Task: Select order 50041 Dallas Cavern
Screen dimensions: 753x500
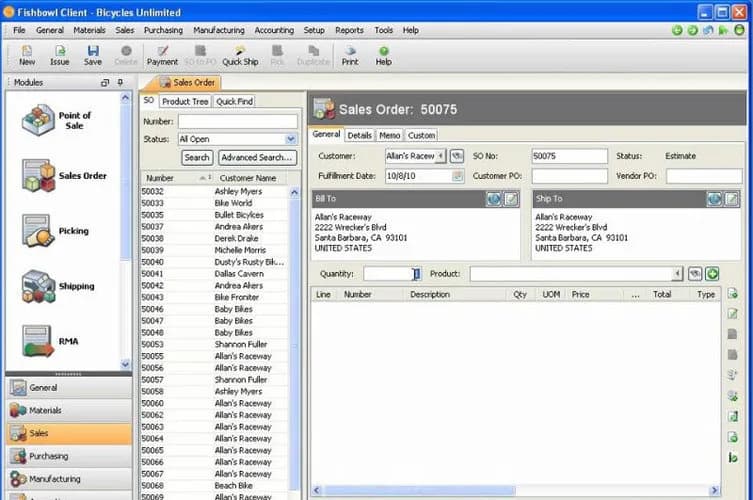Action: (x=215, y=274)
